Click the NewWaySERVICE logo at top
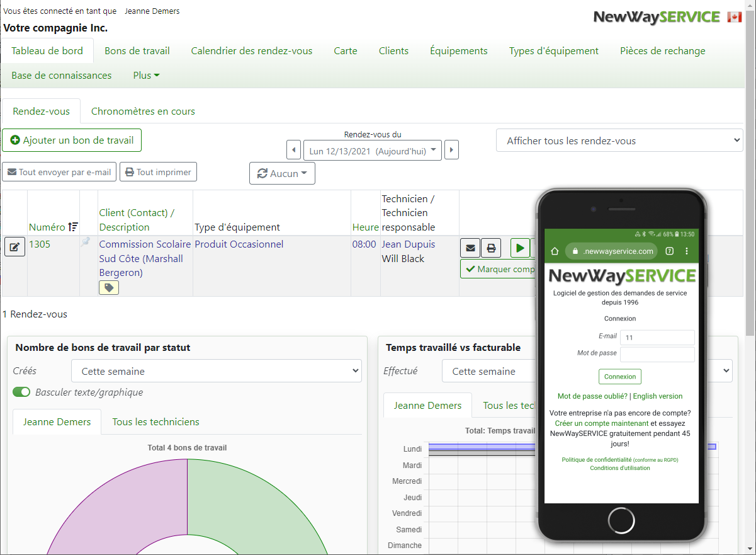 tap(657, 17)
